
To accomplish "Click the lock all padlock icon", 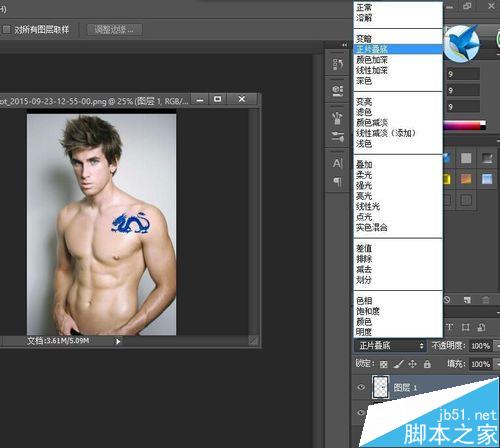I will pyautogui.click(x=427, y=364).
